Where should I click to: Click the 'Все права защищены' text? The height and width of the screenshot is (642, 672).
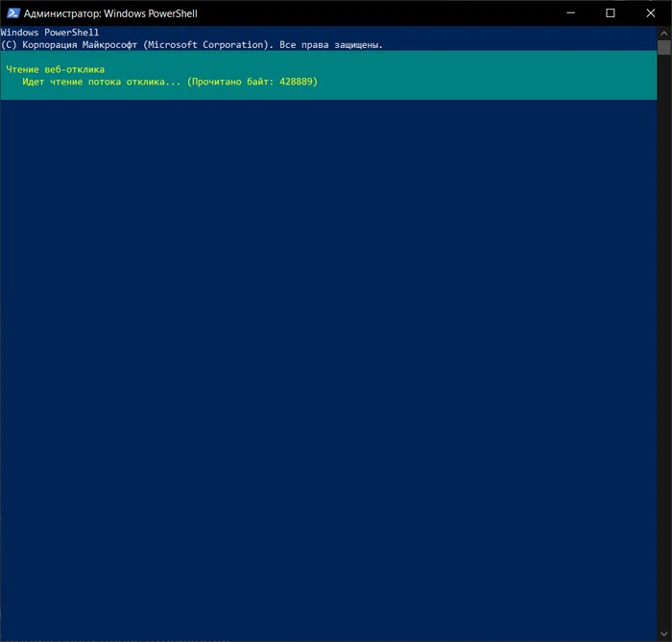[x=329, y=44]
